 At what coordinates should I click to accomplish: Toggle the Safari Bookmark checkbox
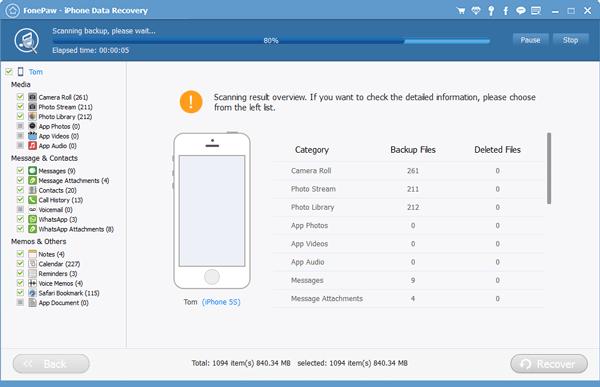(x=20, y=293)
